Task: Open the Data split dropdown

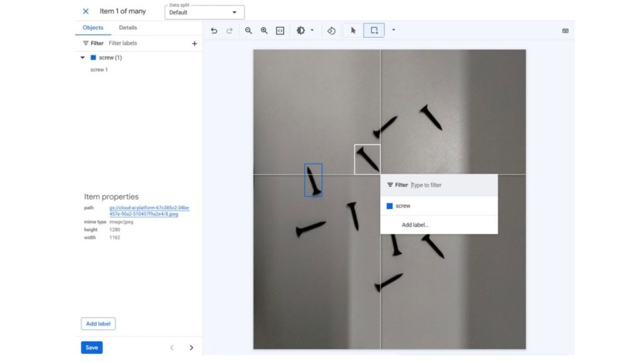Action: pos(203,12)
